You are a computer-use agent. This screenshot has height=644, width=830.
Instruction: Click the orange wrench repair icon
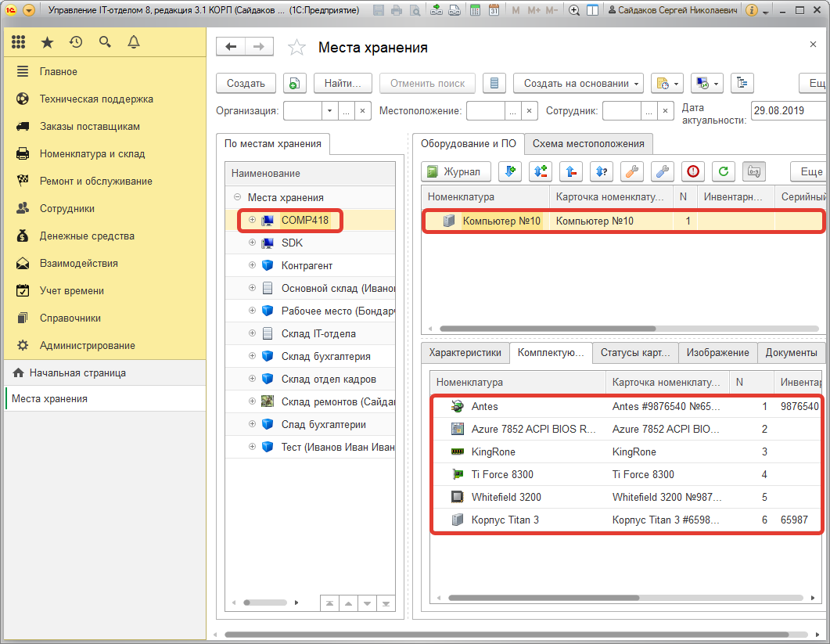[x=632, y=171]
